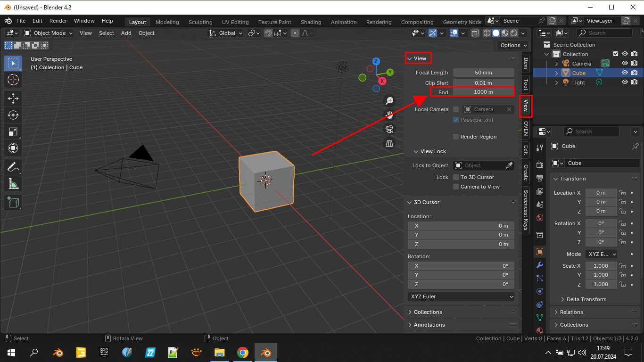
Task: Switch to Rendered viewport shading
Action: (x=514, y=33)
